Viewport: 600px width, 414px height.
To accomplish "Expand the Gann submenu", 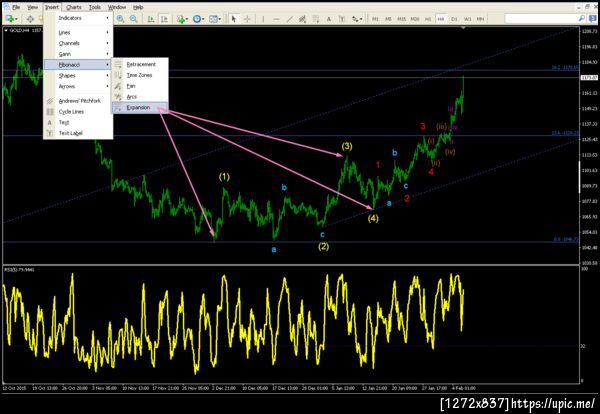I will tap(78, 54).
